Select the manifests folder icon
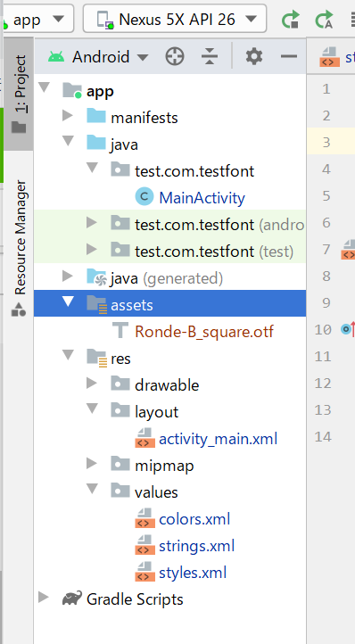This screenshot has height=644, width=355. (x=96, y=116)
